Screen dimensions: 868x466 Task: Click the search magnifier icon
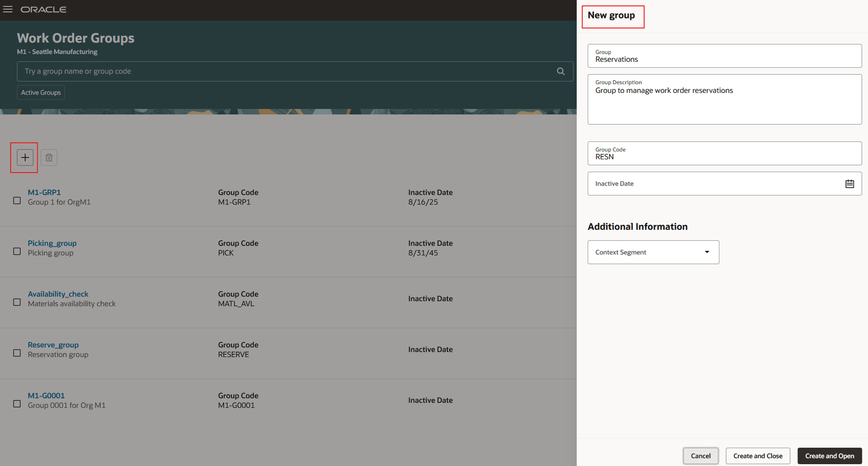point(561,71)
